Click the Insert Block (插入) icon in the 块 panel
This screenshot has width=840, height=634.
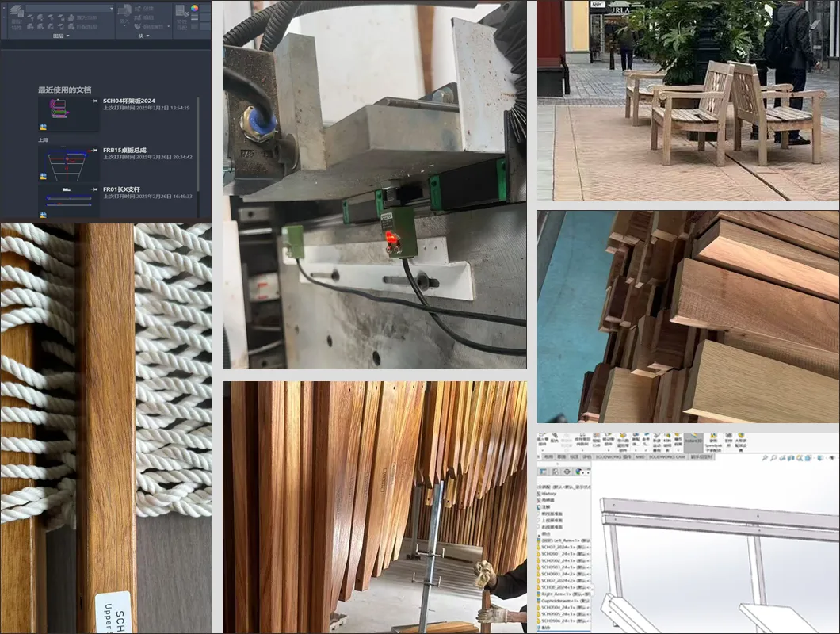point(124,13)
